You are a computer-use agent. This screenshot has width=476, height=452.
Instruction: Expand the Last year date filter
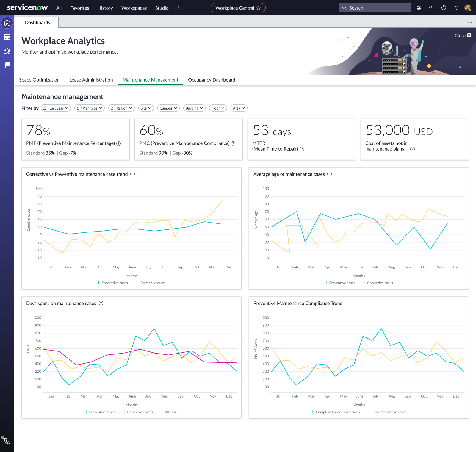tap(56, 108)
